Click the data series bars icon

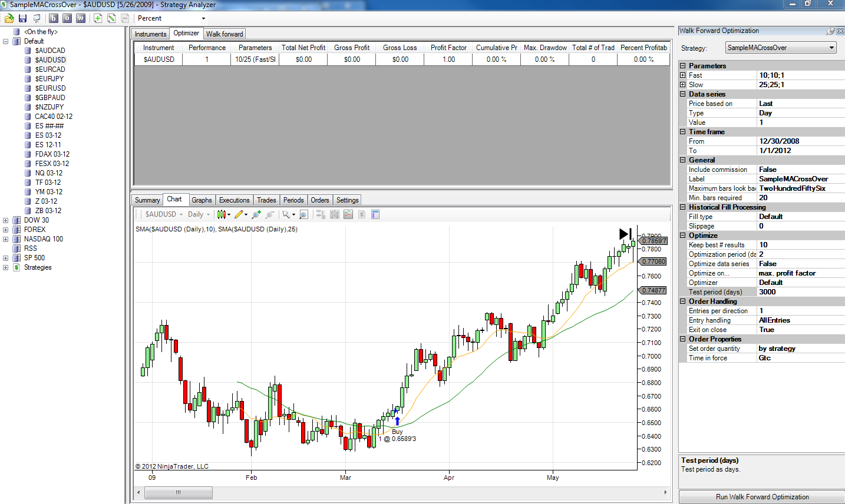(x=321, y=214)
